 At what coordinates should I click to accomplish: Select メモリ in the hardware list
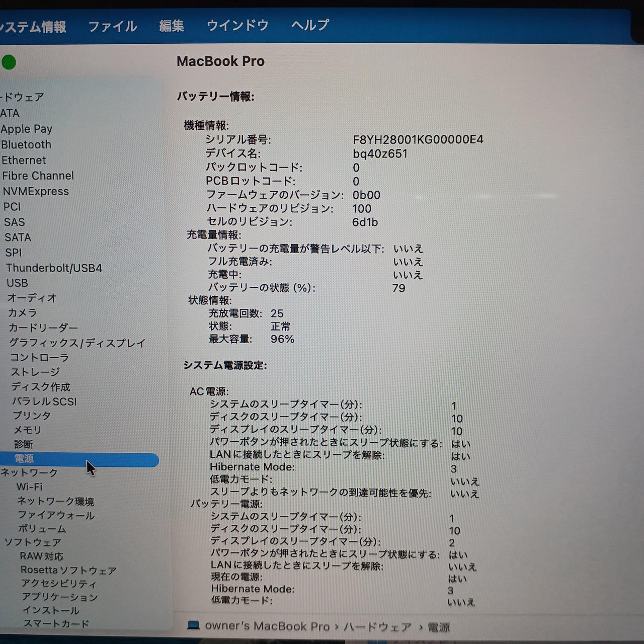(28, 430)
